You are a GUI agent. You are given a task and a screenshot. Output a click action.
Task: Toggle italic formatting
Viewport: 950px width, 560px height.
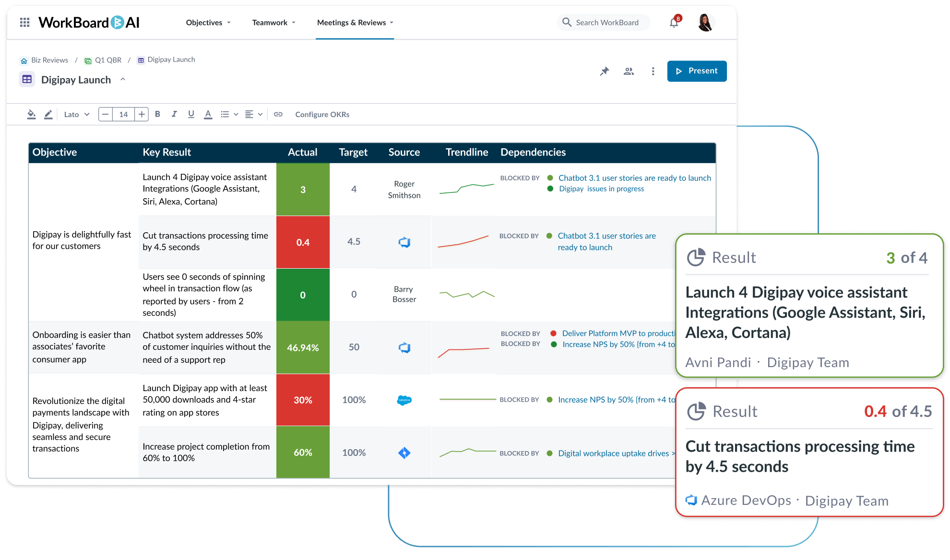click(x=174, y=114)
